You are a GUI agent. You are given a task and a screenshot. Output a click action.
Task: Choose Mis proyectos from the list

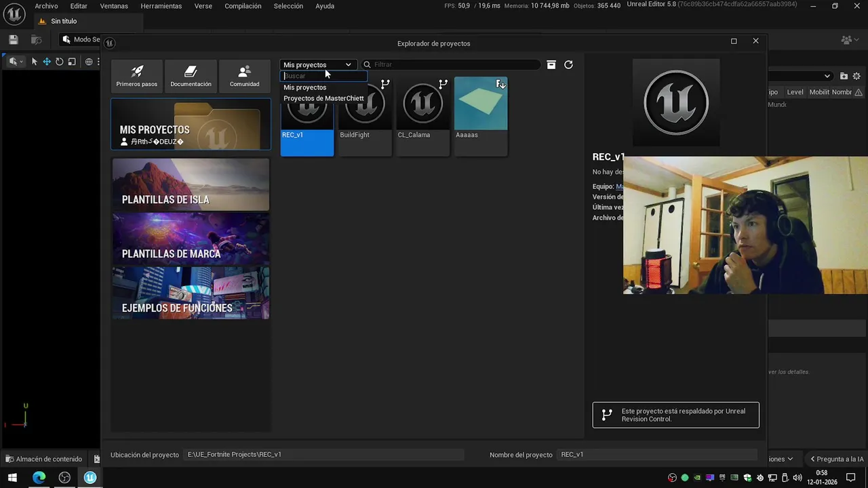coord(304,87)
